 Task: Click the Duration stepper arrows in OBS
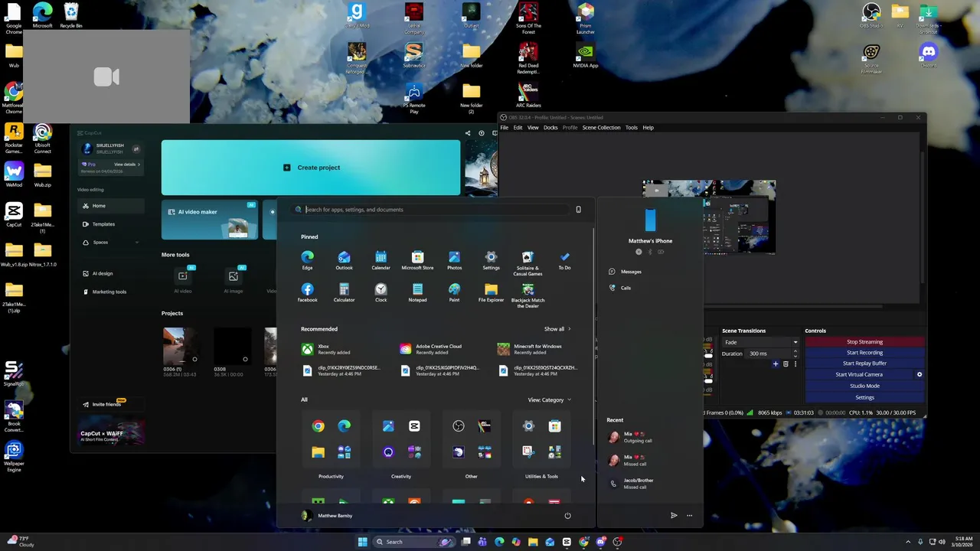pos(795,354)
